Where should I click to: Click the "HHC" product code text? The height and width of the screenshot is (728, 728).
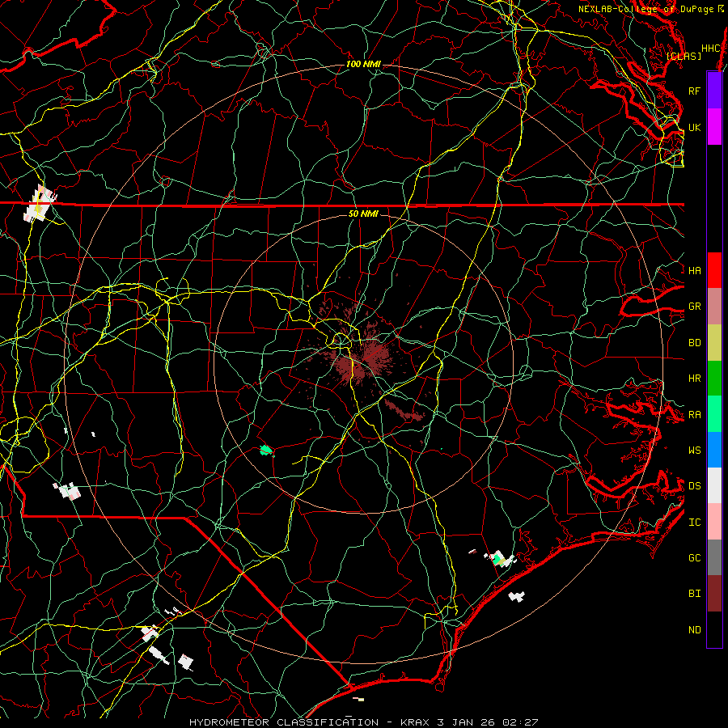tap(711, 49)
